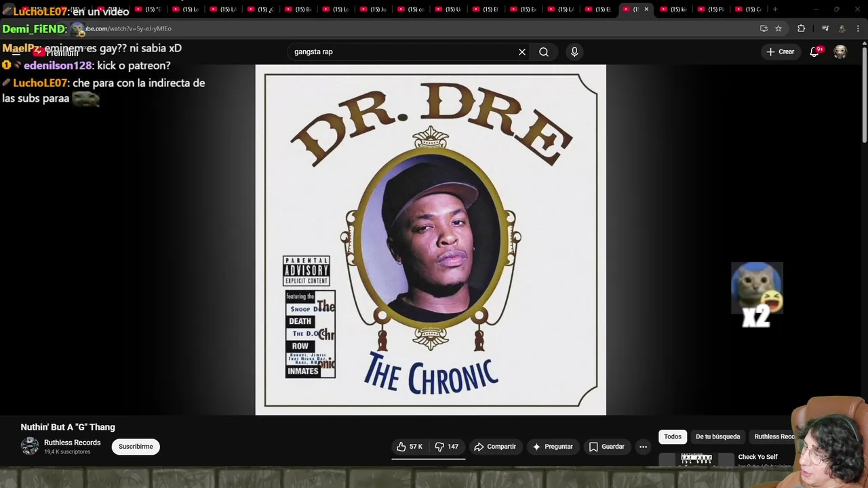Open the account avatar menu

840,52
